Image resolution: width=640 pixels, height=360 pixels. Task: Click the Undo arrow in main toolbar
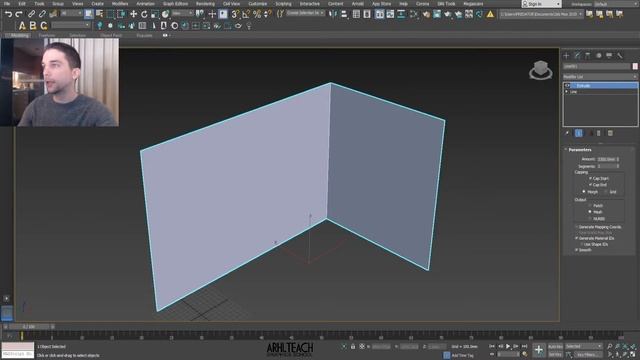pos(9,14)
